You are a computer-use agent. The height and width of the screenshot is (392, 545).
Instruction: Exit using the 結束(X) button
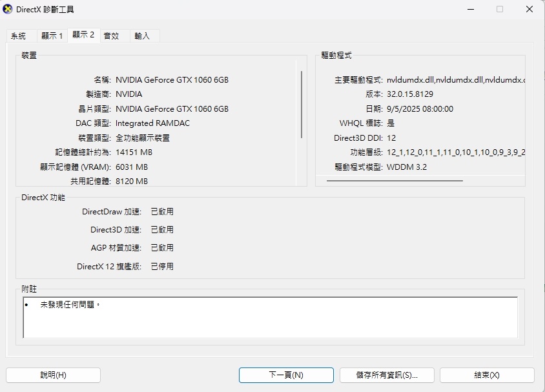(x=487, y=375)
